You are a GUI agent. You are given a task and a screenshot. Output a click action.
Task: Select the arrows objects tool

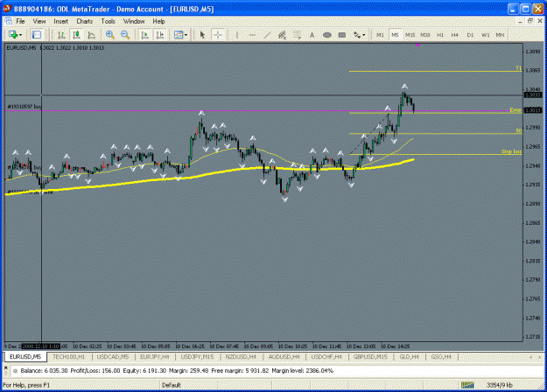[357, 35]
